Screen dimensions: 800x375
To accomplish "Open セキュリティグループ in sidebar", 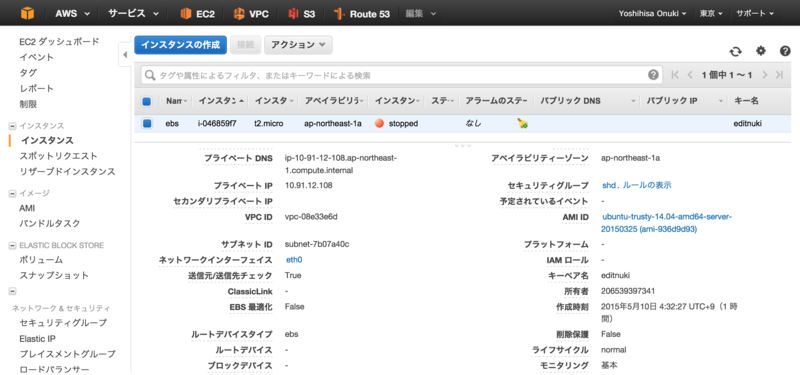I will pos(63,323).
